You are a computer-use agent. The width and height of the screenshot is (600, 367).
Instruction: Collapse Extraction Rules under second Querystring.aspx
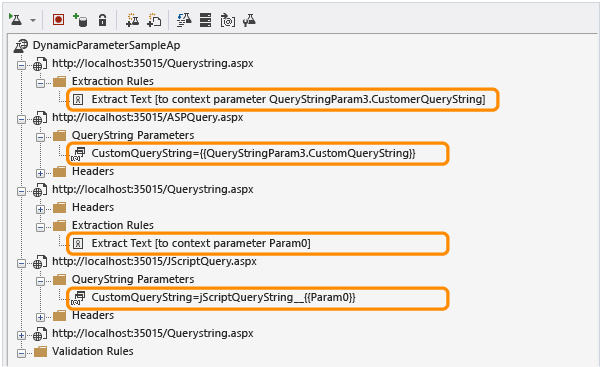[40, 227]
